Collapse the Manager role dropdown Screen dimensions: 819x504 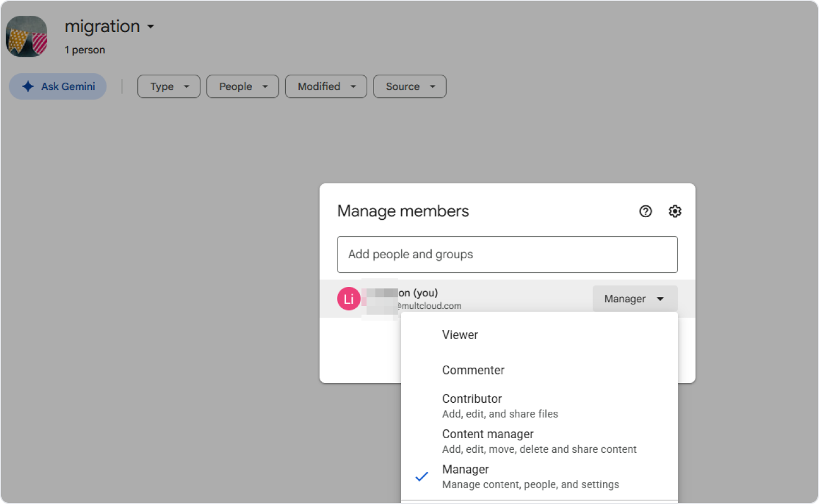coord(635,299)
